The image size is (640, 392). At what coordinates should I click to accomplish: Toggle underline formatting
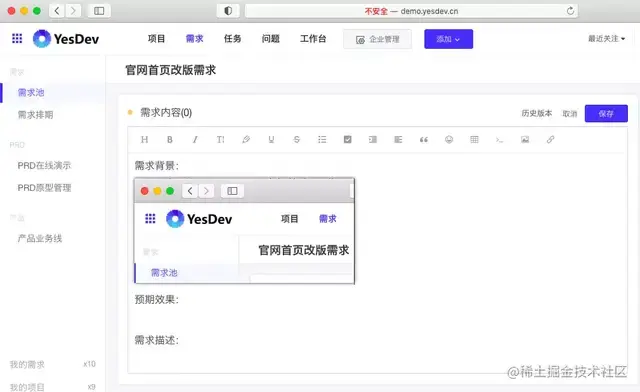(x=271, y=140)
